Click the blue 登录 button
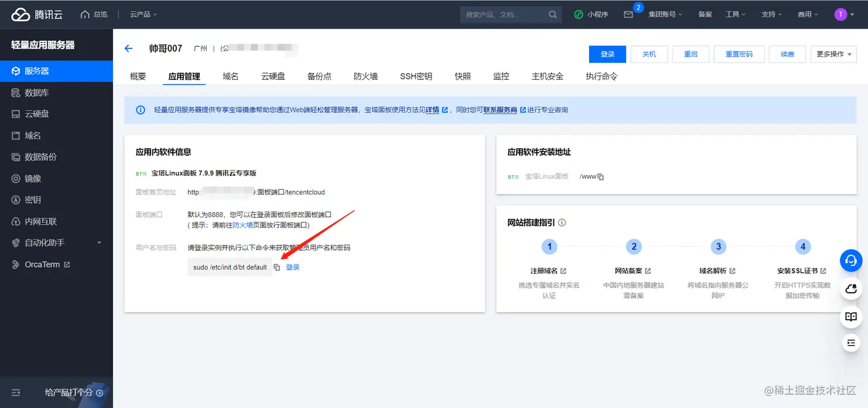The image size is (868, 408). pos(607,54)
